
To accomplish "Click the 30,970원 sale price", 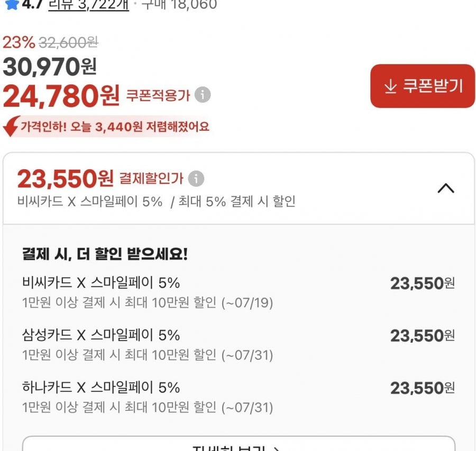I will [x=50, y=67].
